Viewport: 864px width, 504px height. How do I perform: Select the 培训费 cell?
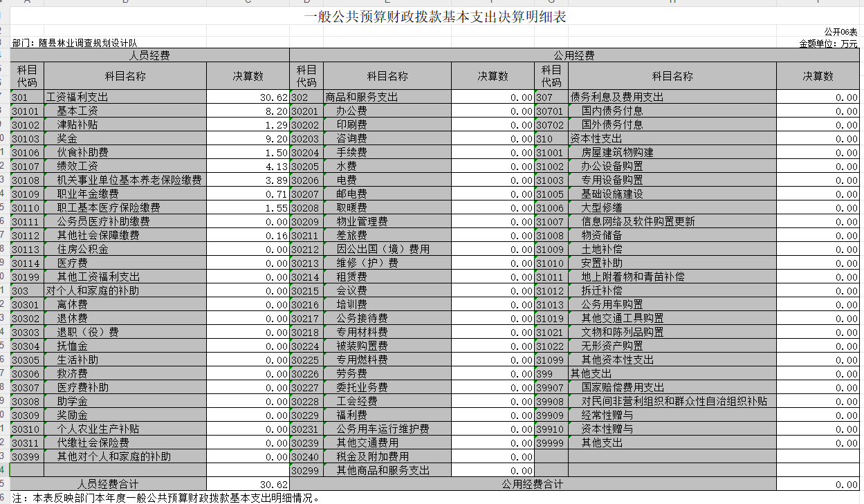coord(387,304)
